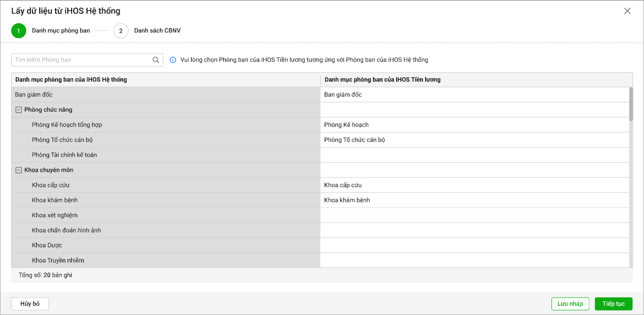
Task: Go to step 2 Danh sách CBNV
Action: (x=121, y=30)
